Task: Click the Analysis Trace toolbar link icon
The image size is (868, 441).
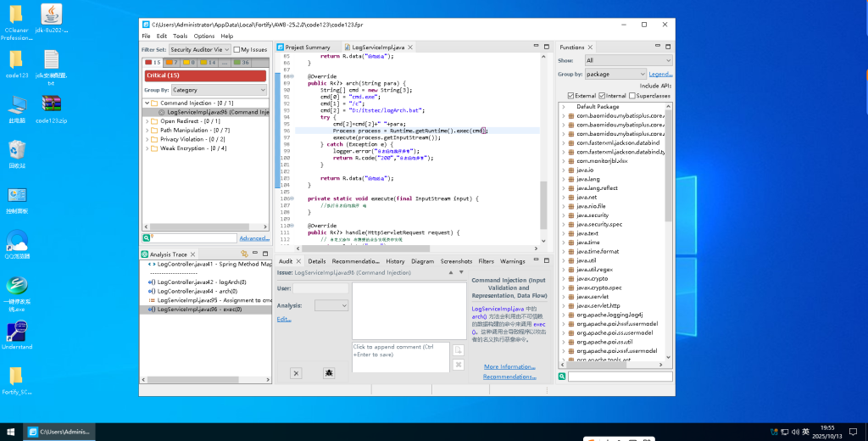Action: click(244, 254)
